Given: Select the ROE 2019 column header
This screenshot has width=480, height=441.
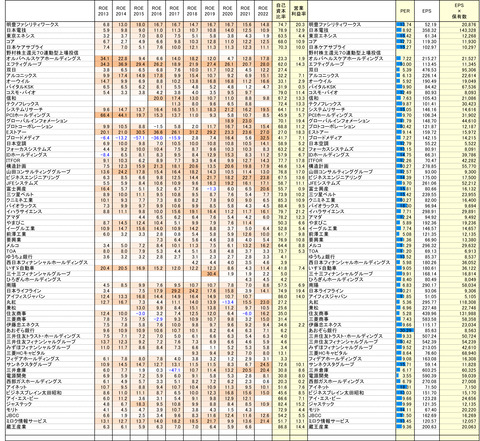Looking at the screenshot, I should click(210, 11).
